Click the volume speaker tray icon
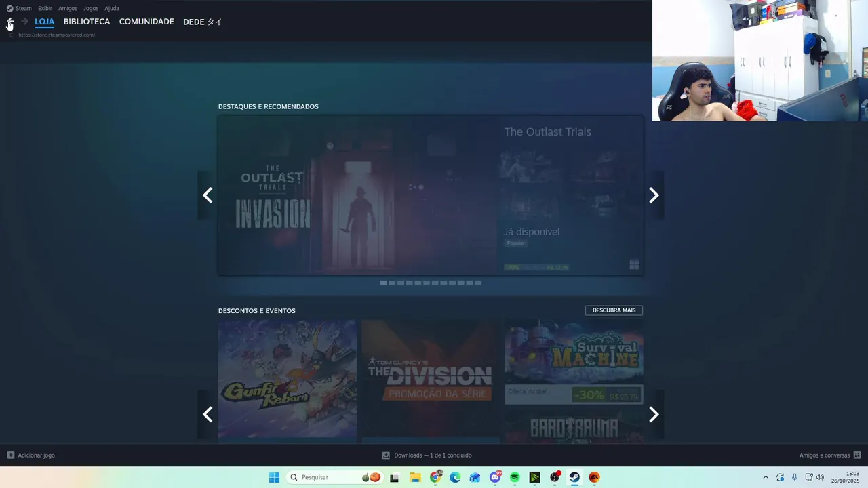 (820, 477)
